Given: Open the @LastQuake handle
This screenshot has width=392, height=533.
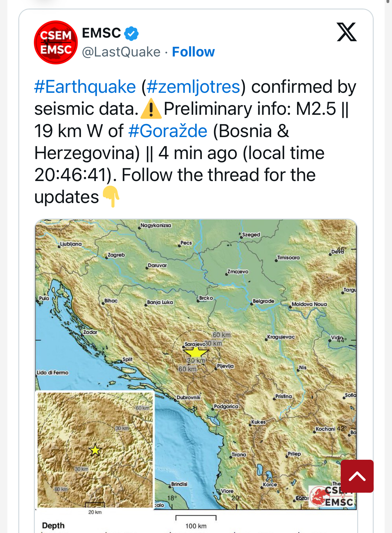Looking at the screenshot, I should pyautogui.click(x=121, y=52).
